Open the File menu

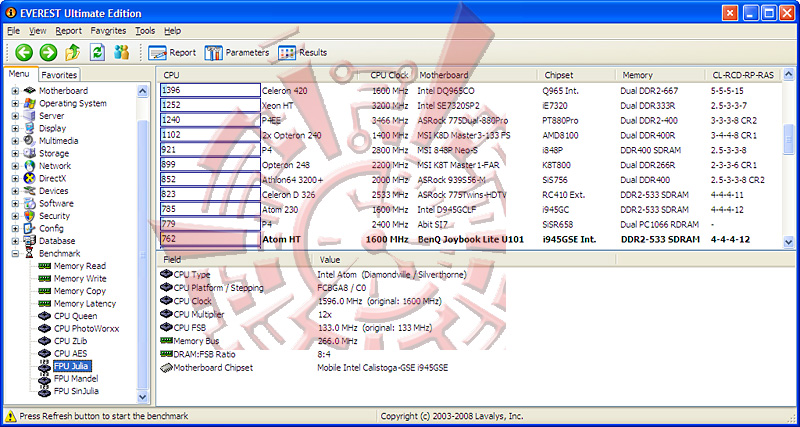pos(14,31)
